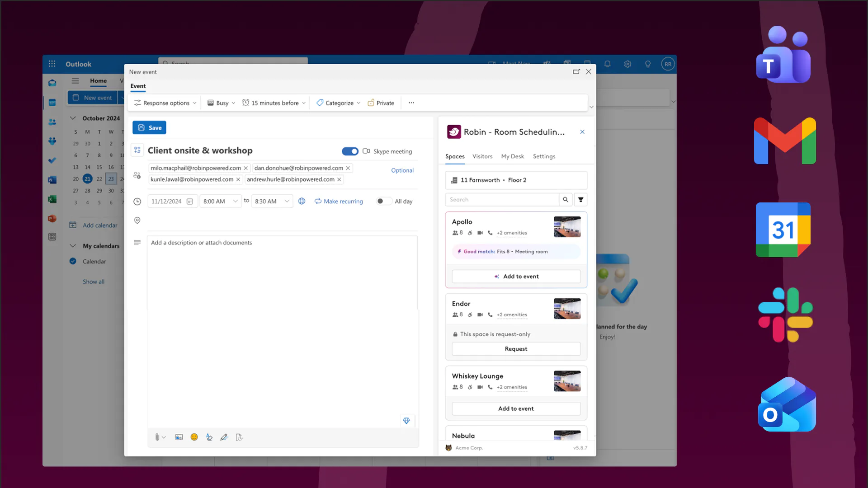Open the 8:30 AM end time dropdown
The image size is (868, 488).
[272, 201]
